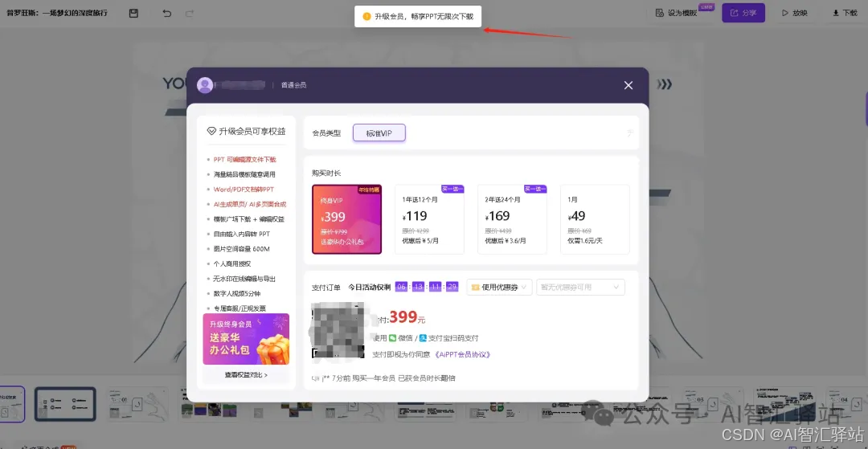The width and height of the screenshot is (868, 449).
Task: Choose the 终身VIP ¥399 plan card
Action: click(347, 219)
